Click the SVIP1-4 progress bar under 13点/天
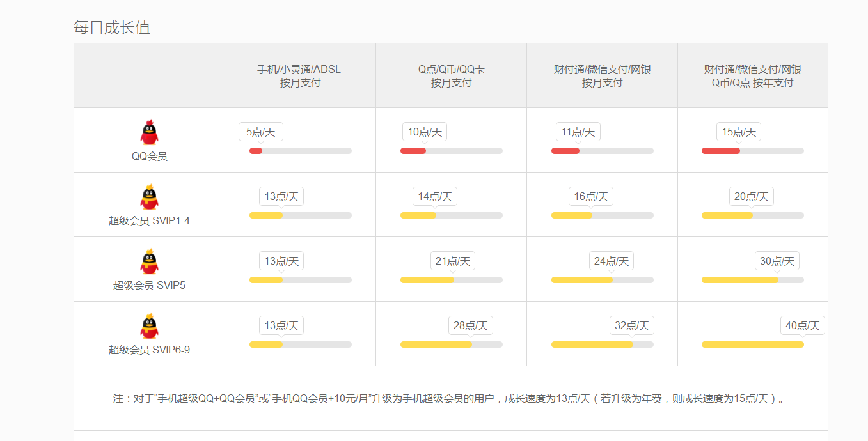Viewport: 868px width, 441px height. 266,215
